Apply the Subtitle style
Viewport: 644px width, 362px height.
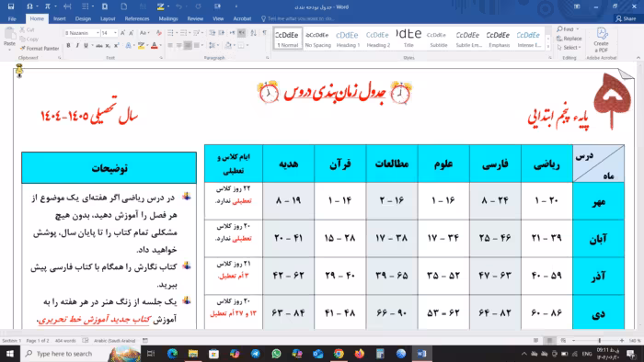[x=438, y=39]
